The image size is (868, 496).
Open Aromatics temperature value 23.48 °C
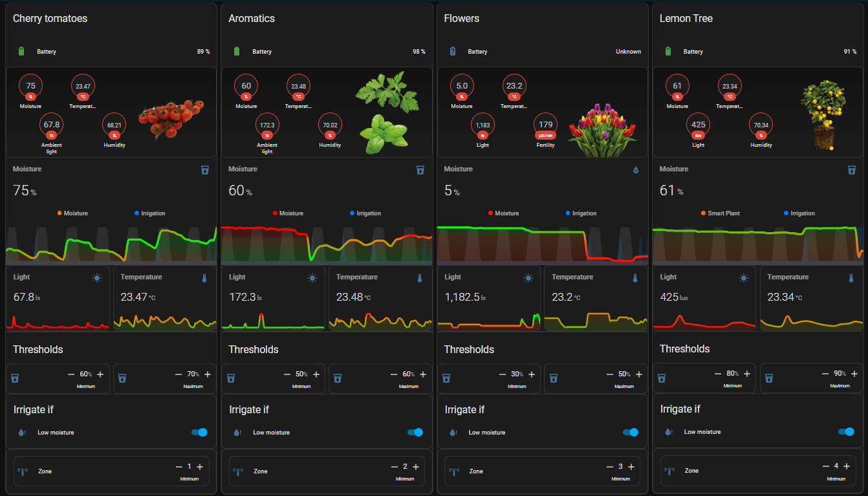pyautogui.click(x=355, y=297)
